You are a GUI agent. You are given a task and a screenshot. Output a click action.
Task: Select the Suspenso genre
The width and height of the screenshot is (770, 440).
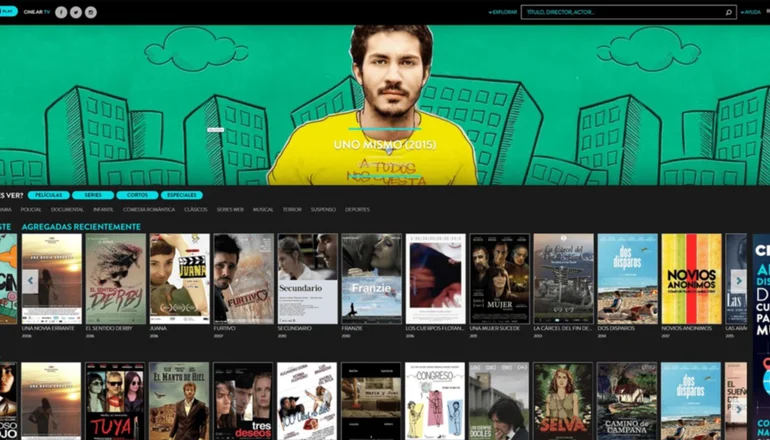point(323,210)
